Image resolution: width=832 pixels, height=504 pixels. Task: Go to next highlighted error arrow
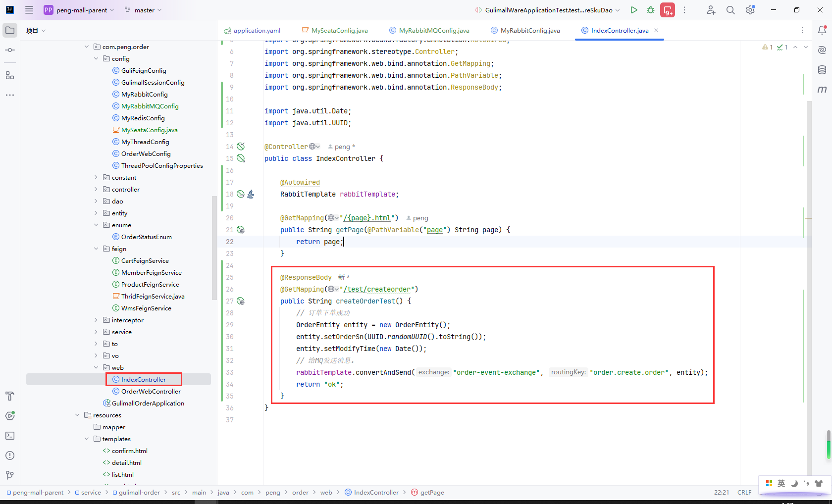[806, 47]
